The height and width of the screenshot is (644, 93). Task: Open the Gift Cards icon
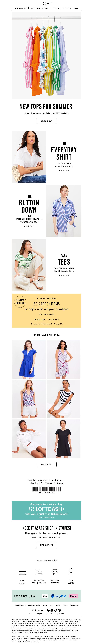pos(22,572)
